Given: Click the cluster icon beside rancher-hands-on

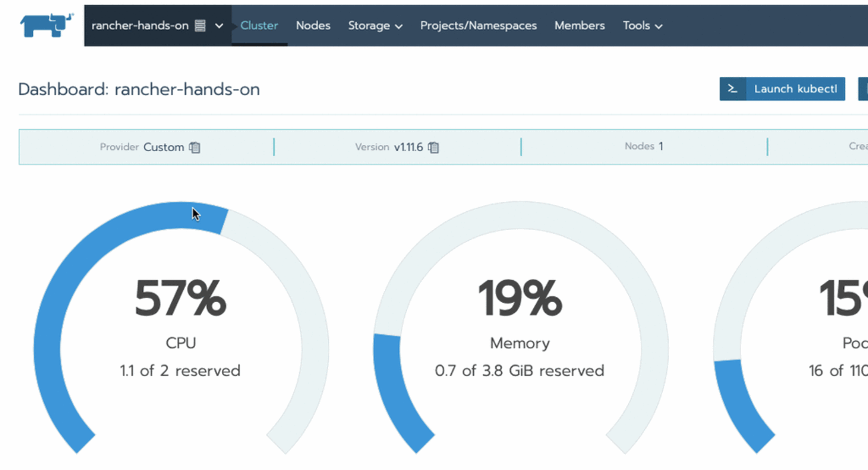Looking at the screenshot, I should (x=200, y=26).
